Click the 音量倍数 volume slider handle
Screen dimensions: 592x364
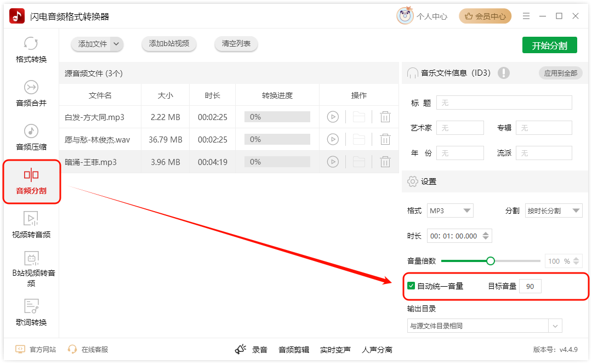click(x=491, y=261)
